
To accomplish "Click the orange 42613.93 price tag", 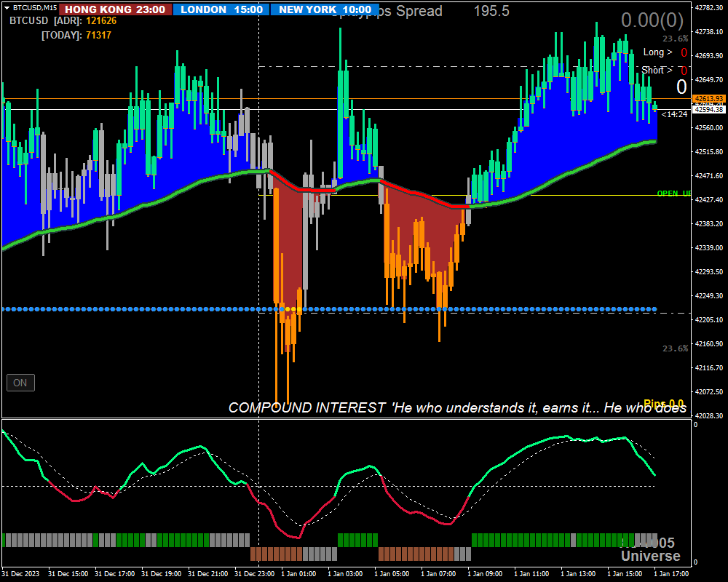I will (x=708, y=98).
